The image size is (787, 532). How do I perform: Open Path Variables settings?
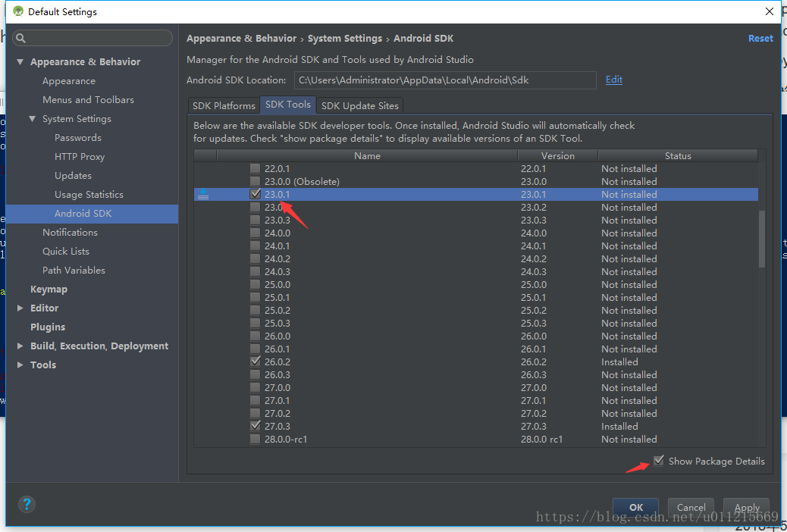click(74, 270)
